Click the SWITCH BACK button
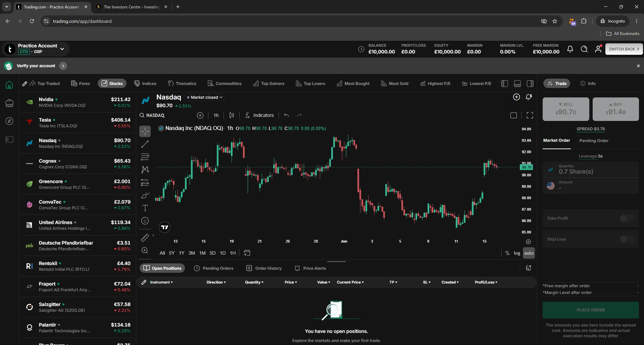 pos(624,49)
